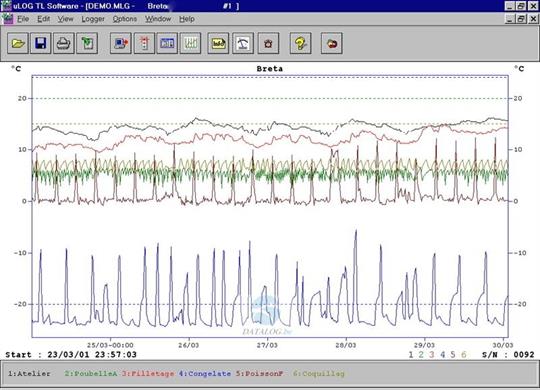
Task: Click the floppy disk save icon
Action: click(x=41, y=43)
